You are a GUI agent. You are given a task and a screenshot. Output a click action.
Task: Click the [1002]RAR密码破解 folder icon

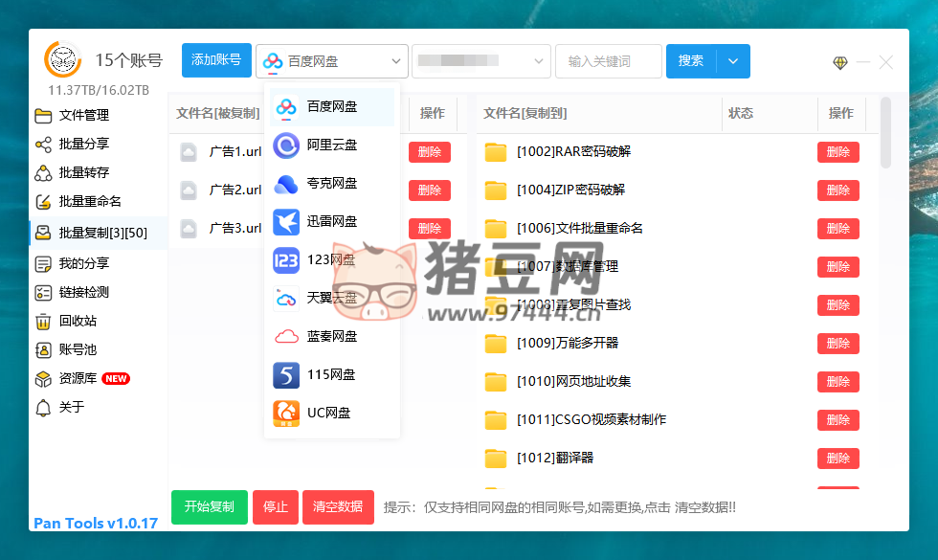point(496,152)
